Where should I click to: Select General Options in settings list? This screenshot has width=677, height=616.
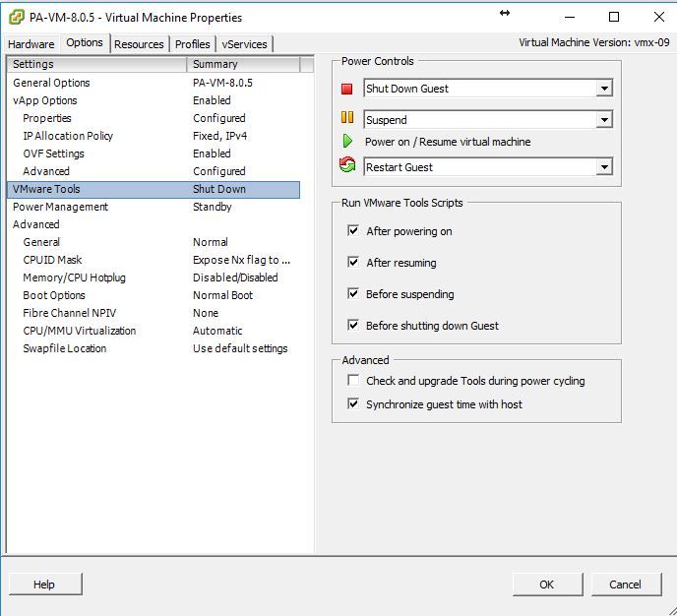coord(154,83)
